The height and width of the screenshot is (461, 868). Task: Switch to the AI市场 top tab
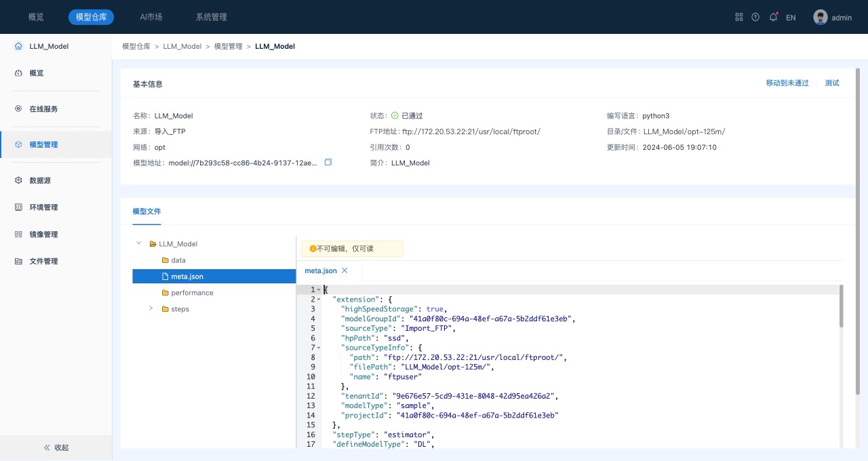(151, 17)
